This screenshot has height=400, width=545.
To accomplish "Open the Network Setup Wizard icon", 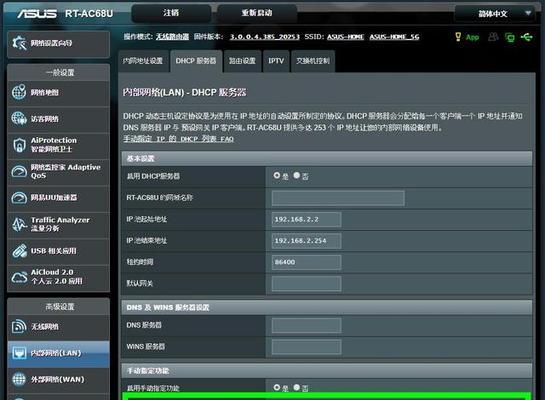I will [19, 43].
